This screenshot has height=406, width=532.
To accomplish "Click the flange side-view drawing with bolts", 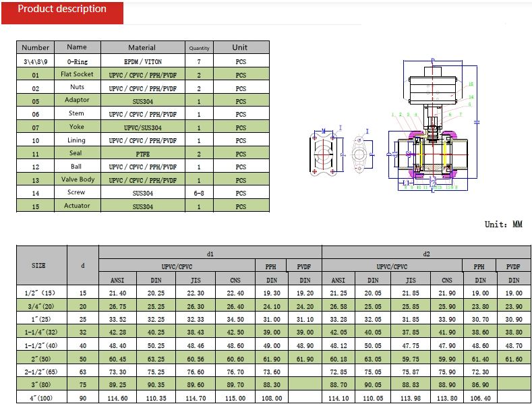I will pos(324,154).
